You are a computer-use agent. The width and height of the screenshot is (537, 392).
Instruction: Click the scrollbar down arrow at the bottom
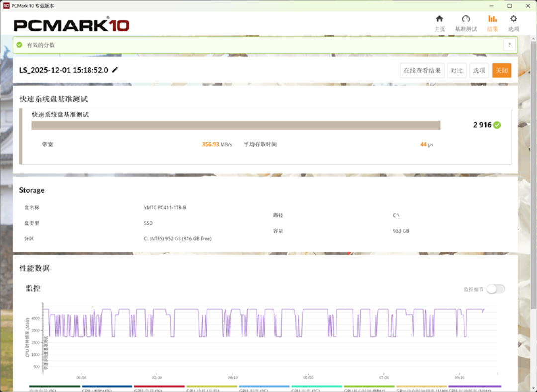click(x=534, y=388)
